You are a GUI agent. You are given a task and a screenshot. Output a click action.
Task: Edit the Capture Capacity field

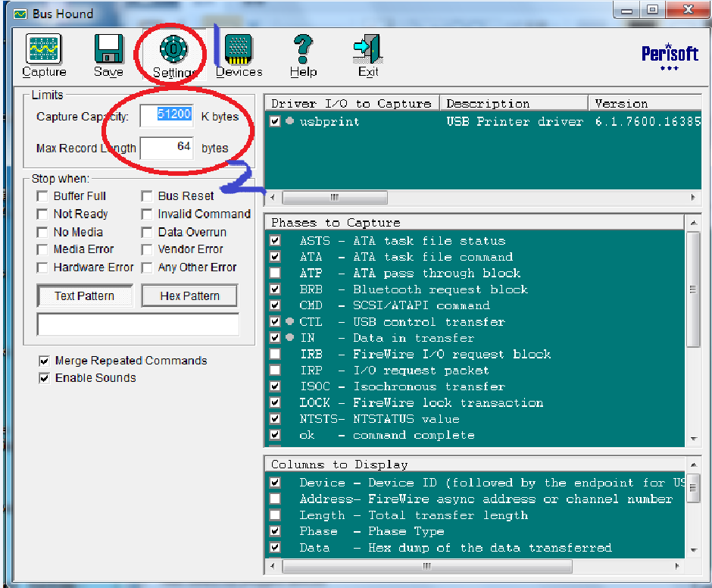[x=167, y=116]
